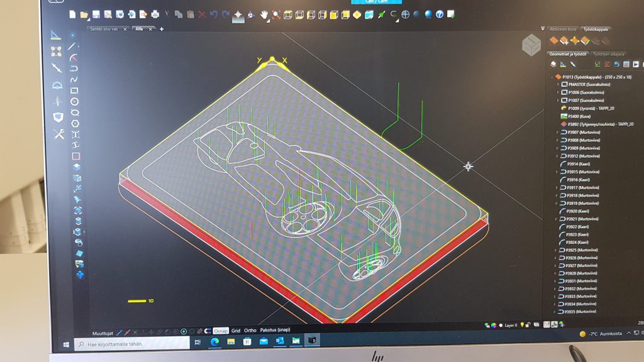Toggle the Osnap snapping mode
Viewport: 644px width, 362px height.
pos(221,331)
